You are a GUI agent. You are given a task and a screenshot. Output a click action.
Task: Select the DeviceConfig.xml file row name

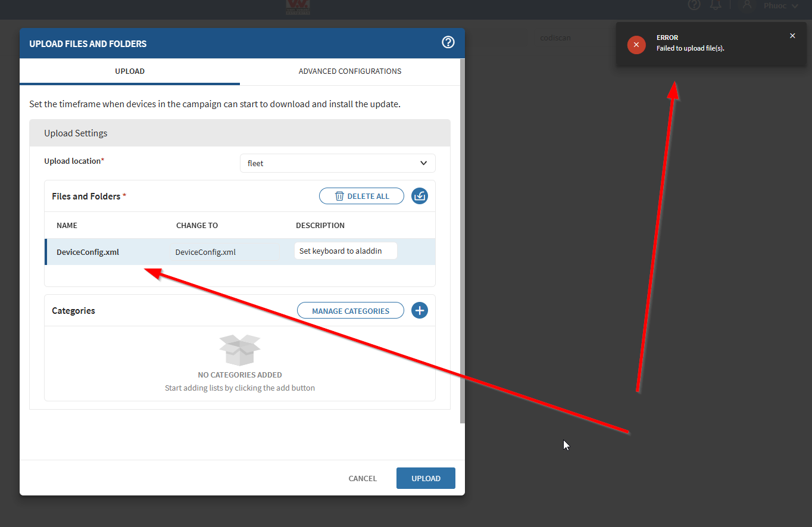click(x=88, y=252)
